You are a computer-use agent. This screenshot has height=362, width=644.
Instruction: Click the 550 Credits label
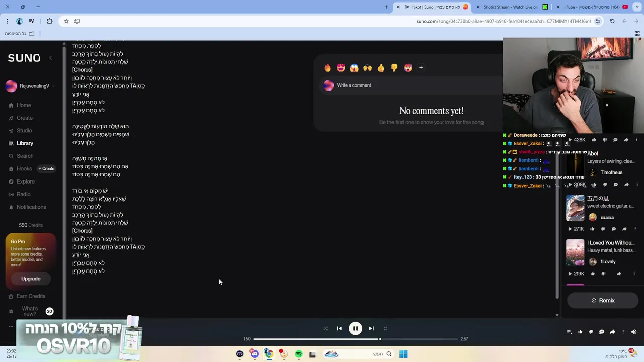point(31,225)
